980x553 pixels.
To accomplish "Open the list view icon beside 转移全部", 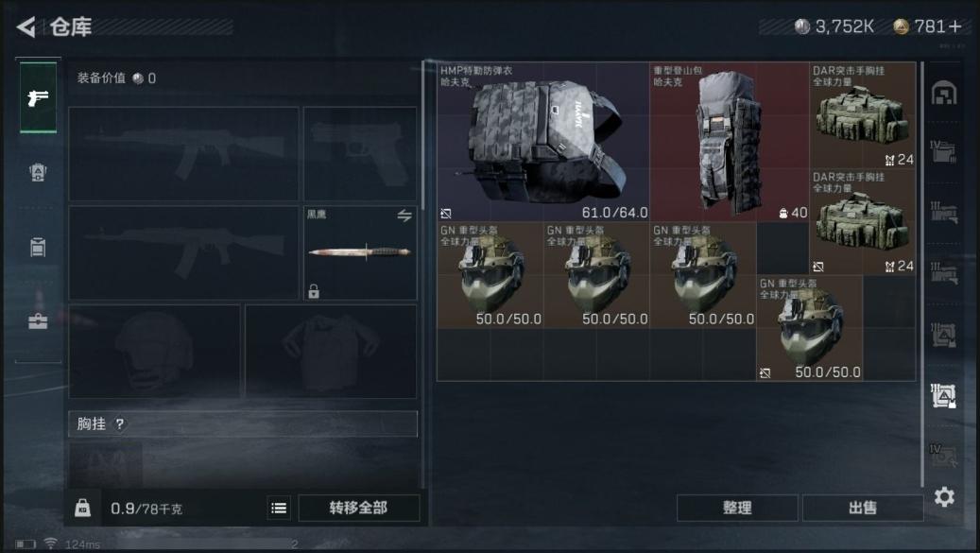I will pos(279,508).
